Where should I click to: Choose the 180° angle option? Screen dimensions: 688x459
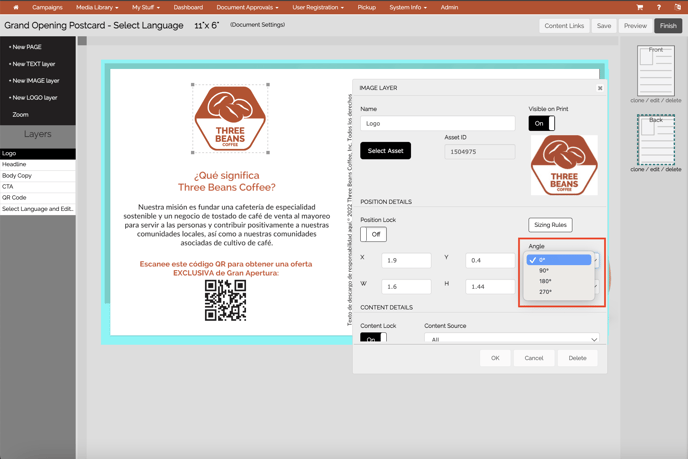click(x=559, y=281)
